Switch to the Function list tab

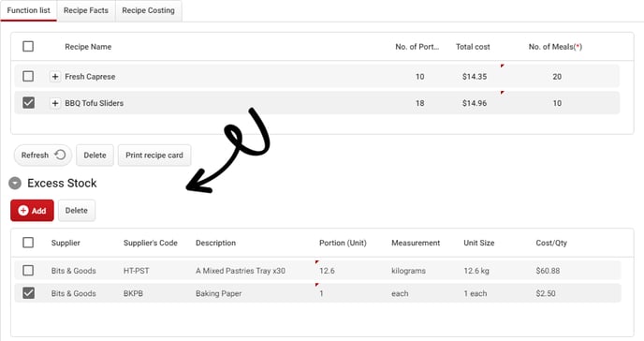coord(28,10)
